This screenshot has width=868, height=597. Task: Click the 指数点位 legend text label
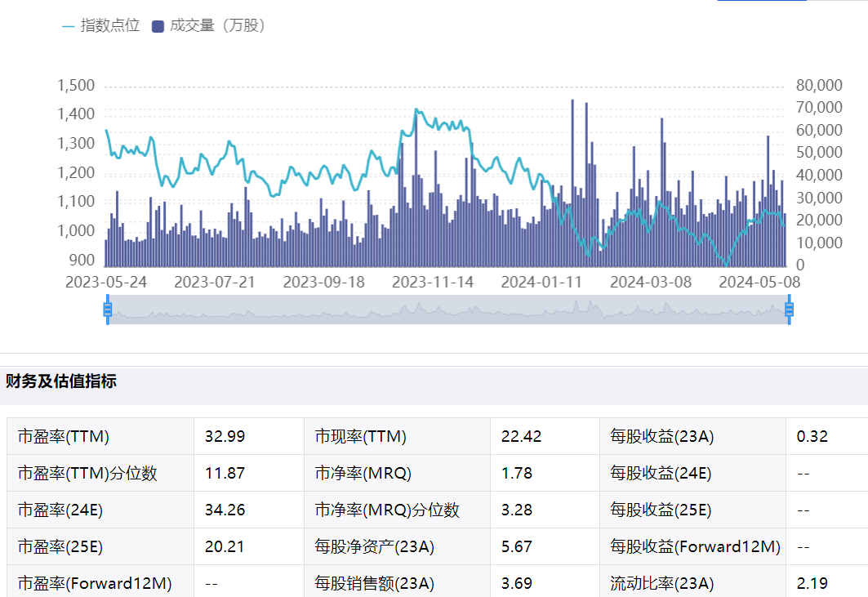click(x=110, y=26)
